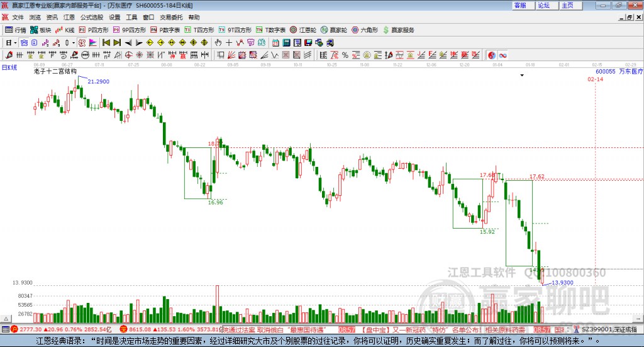
Task: Click the first yellow diamond left-arrow icon
Action: 150,43
